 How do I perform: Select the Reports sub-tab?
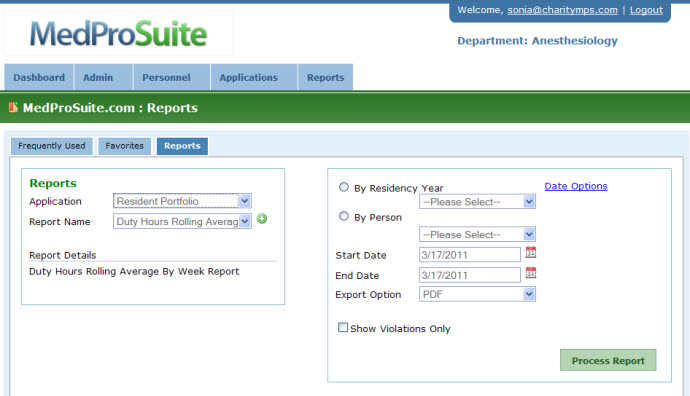[182, 146]
